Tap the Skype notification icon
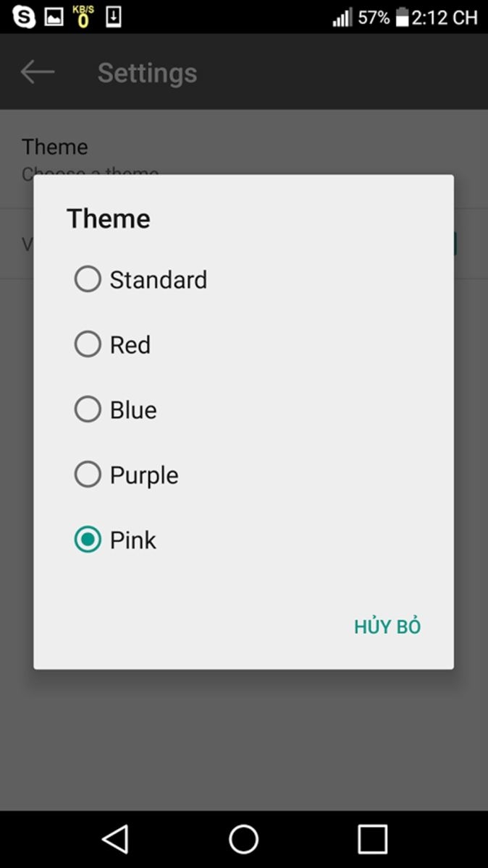This screenshot has width=488, height=868. pos(24,17)
